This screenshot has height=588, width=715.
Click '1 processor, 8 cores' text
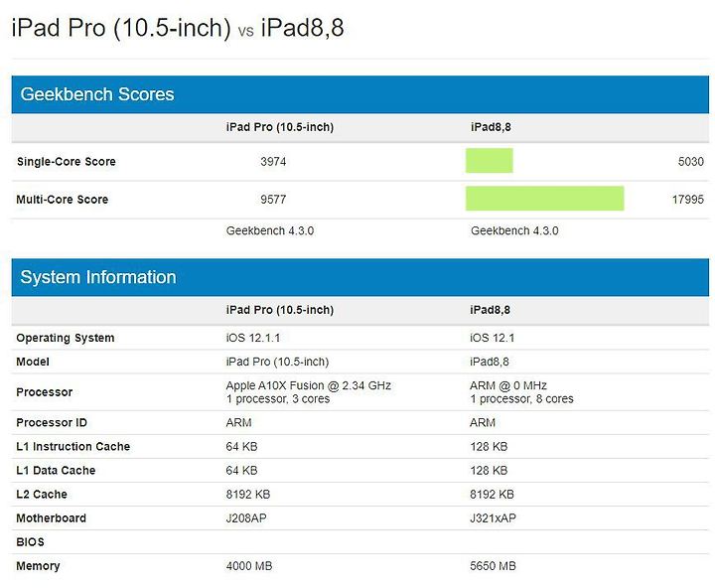click(521, 399)
